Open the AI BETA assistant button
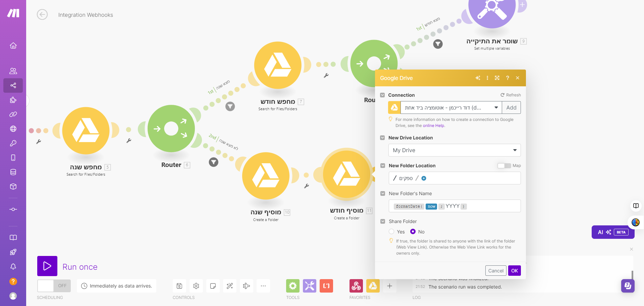 (613, 232)
